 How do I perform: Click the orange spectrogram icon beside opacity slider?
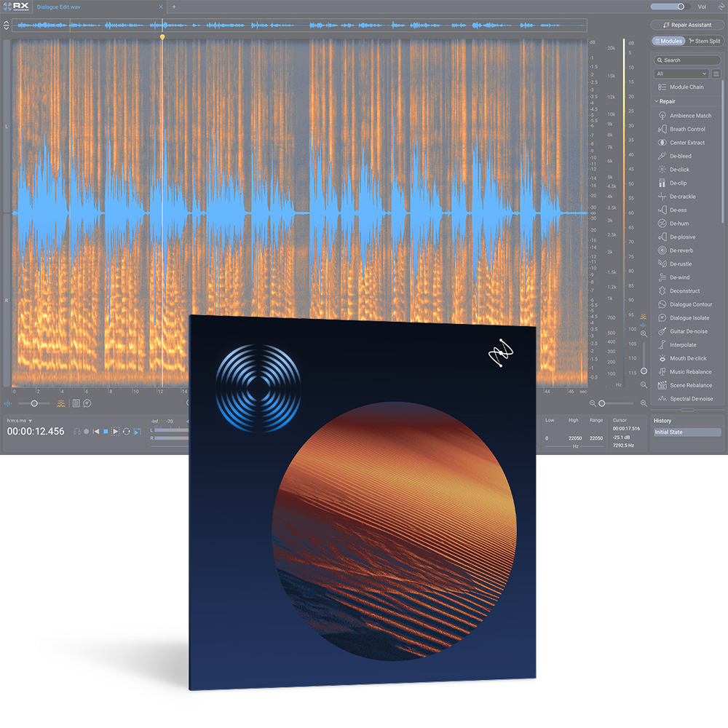[x=61, y=403]
